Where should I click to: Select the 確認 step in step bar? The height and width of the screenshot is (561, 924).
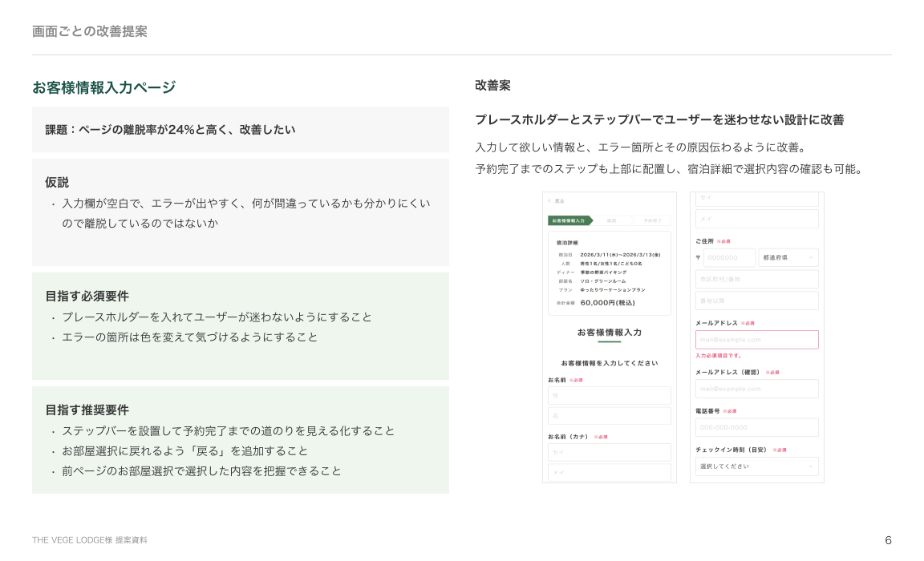pos(611,220)
